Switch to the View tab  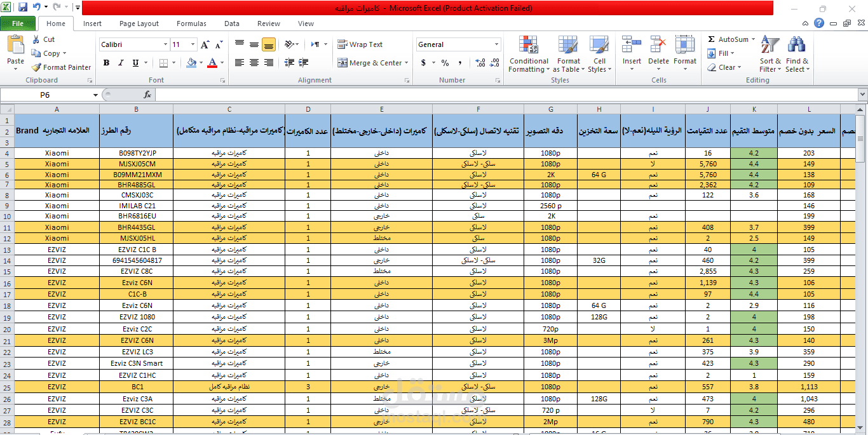pyautogui.click(x=306, y=23)
